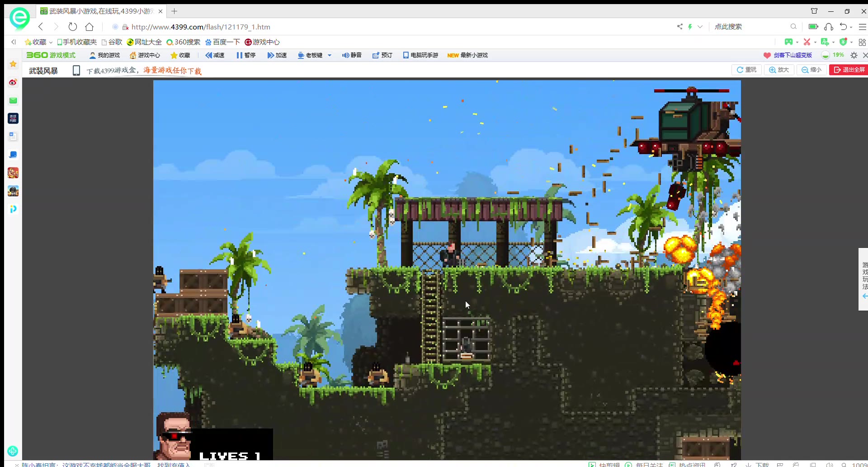The height and width of the screenshot is (467, 868).
Task: Click the green battery icon
Action: coord(813,27)
